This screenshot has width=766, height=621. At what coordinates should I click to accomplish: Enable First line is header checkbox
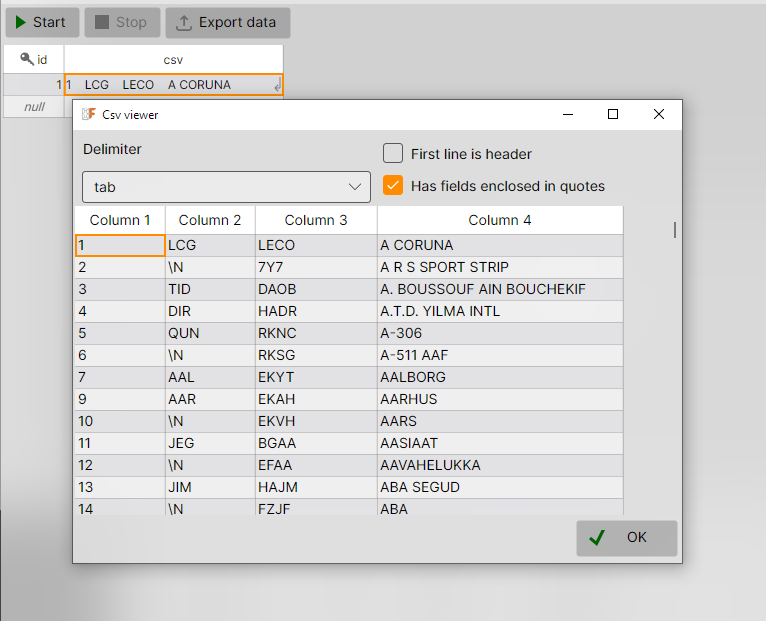pos(393,153)
